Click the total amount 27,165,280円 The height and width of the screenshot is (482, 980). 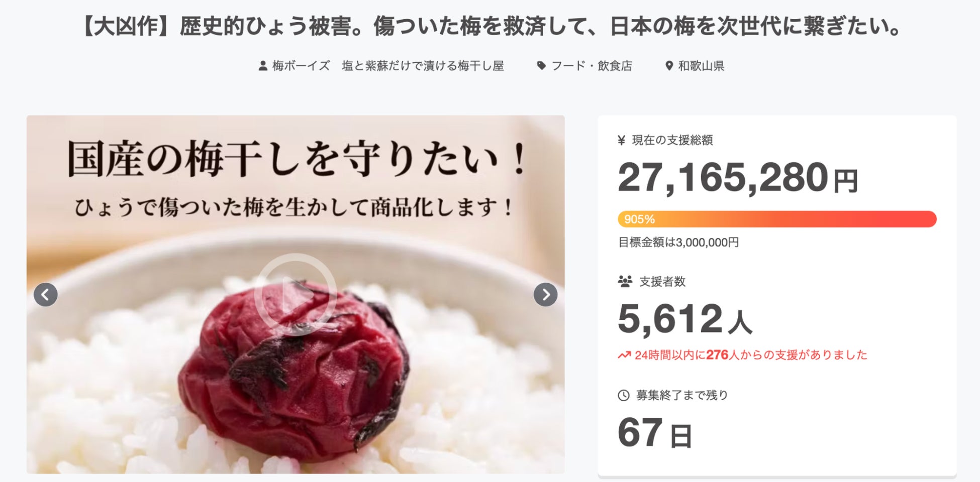tap(738, 178)
